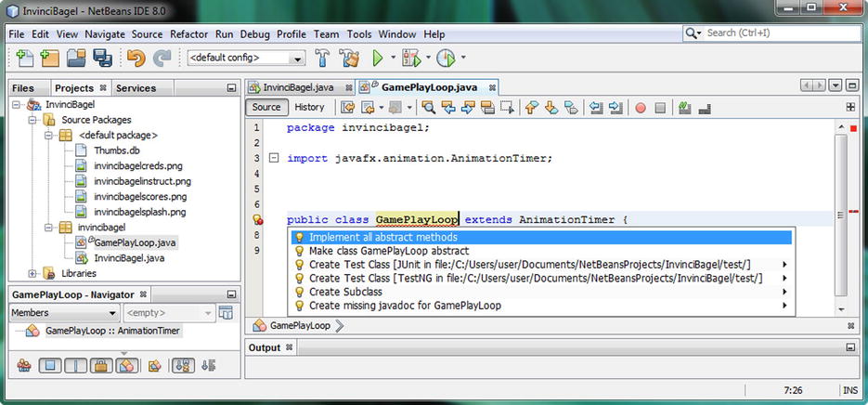The width and height of the screenshot is (868, 405).
Task: Select Create Subclass hint
Action: [541, 292]
